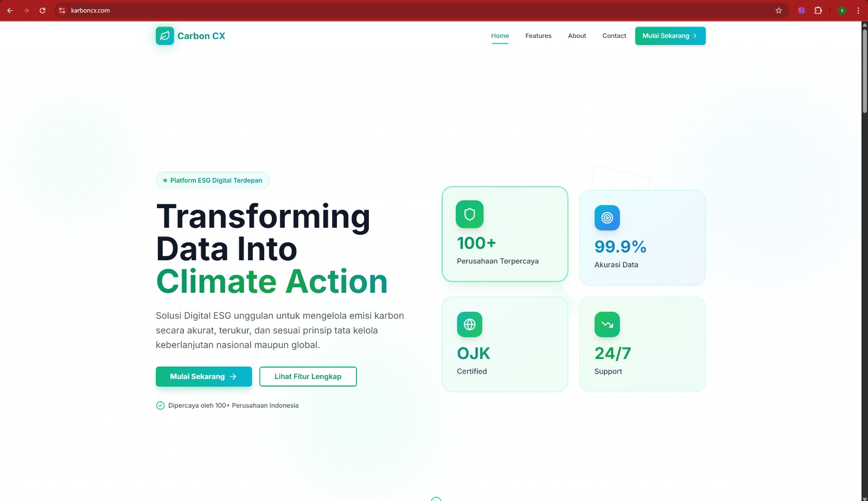Viewport: 868px width, 501px height.
Task: Click the target icon above 99.9% Akurasi Data
Action: (x=607, y=218)
